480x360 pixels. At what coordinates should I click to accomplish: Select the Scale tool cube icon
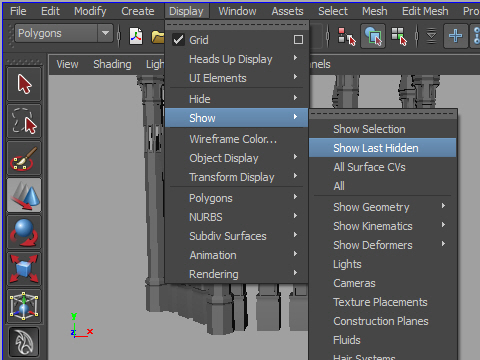[24, 269]
